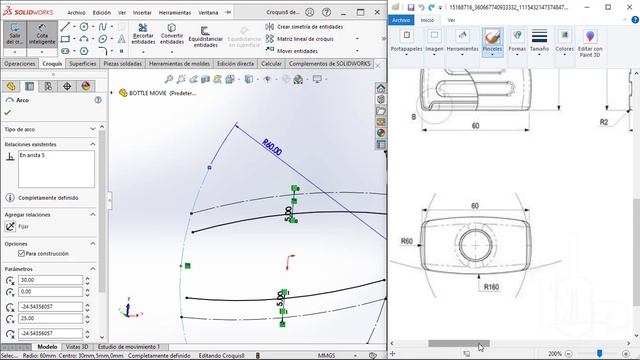Collapse Tipo de arco section
This screenshot has width=640, height=360.
coord(93,129)
